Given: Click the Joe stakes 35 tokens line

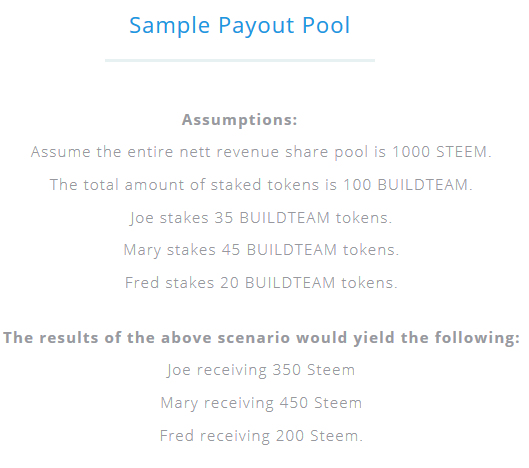Looking at the screenshot, I should [261, 218].
